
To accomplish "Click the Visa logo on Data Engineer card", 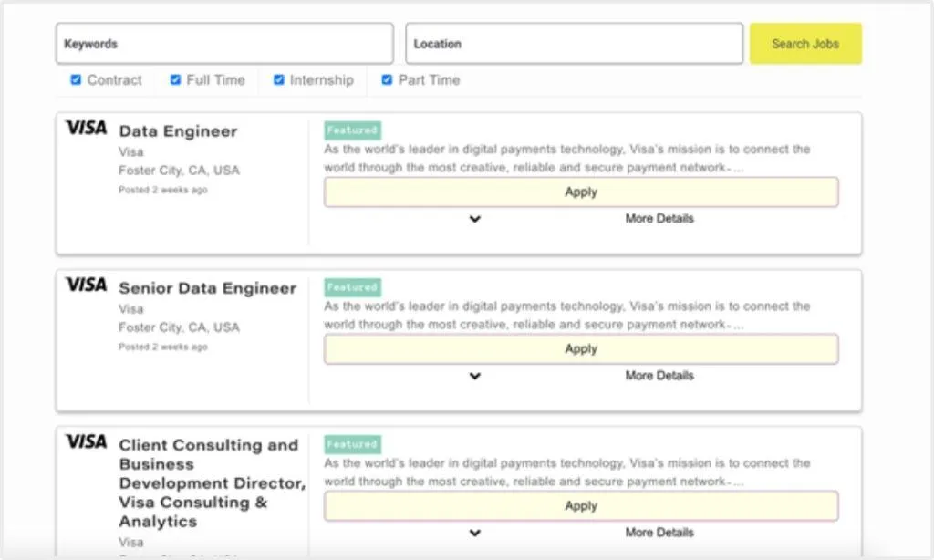I will point(87,128).
